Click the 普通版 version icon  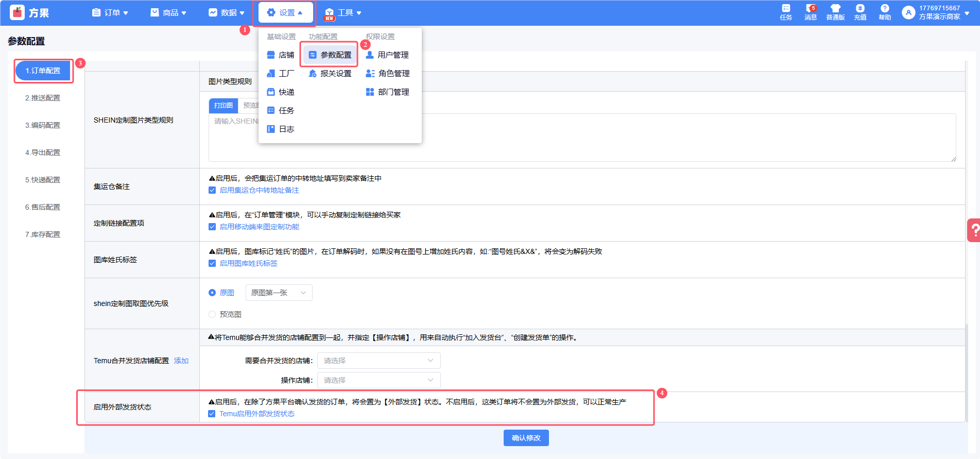pyautogui.click(x=835, y=12)
